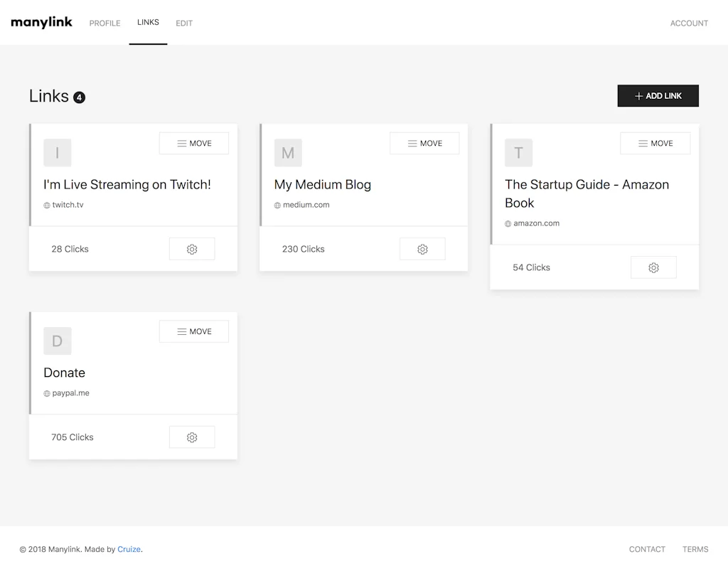728x571 pixels.
Task: Open the Cruize link in the footer
Action: click(129, 549)
